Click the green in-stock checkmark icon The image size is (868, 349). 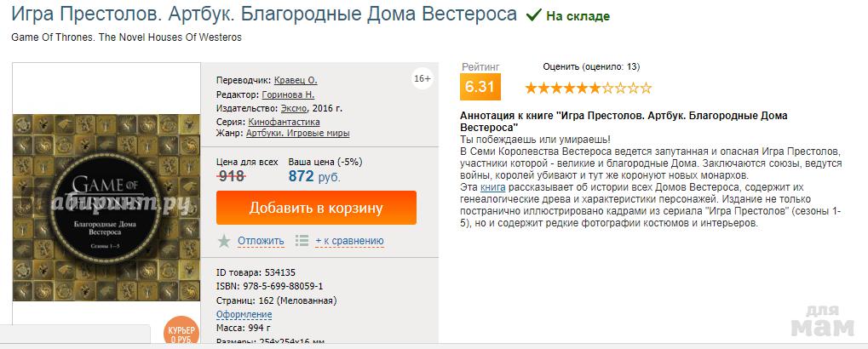(x=534, y=15)
